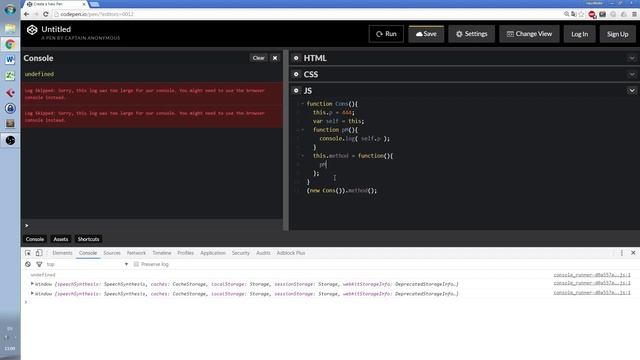Viewport: 640px width, 360px height.
Task: Fold the function Cons code block
Action: click(302, 104)
